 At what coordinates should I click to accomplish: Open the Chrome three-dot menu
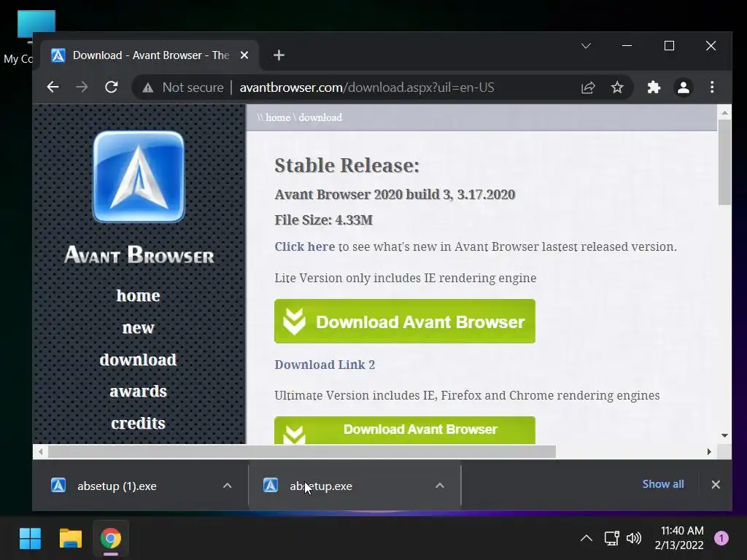tap(712, 87)
